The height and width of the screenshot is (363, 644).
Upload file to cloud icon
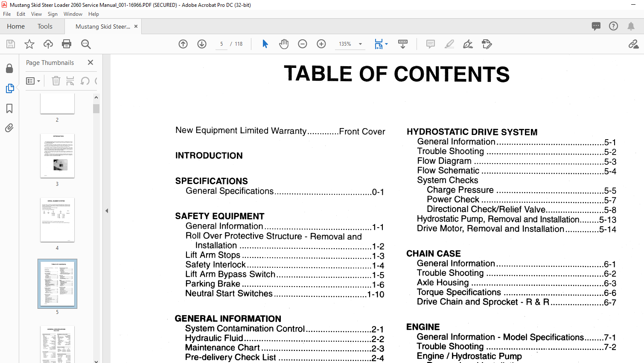click(48, 44)
